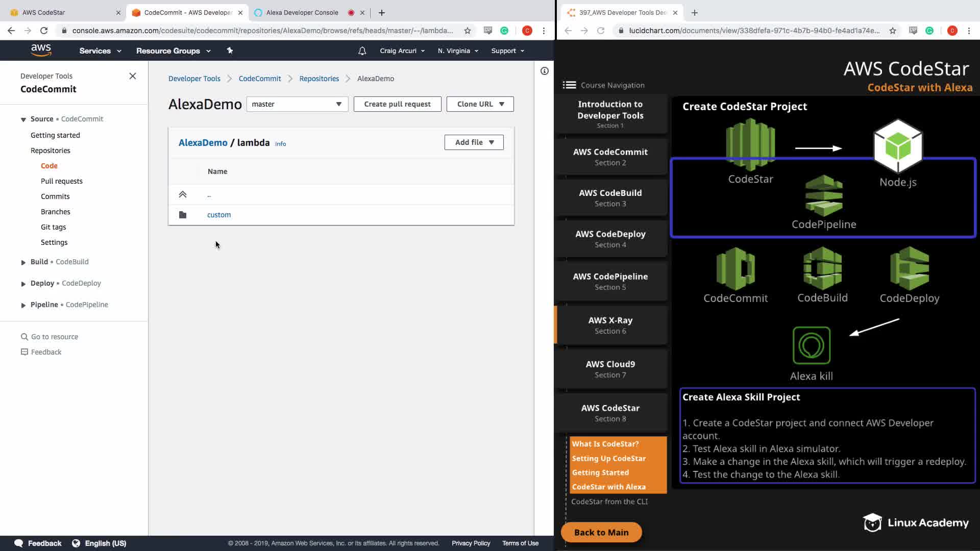Expand the Deploy CodeDeploy section
The image size is (980, 551).
(x=23, y=284)
